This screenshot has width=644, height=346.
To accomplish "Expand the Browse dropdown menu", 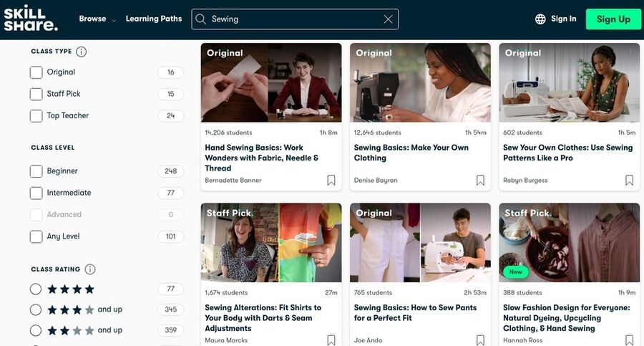I will [x=97, y=19].
